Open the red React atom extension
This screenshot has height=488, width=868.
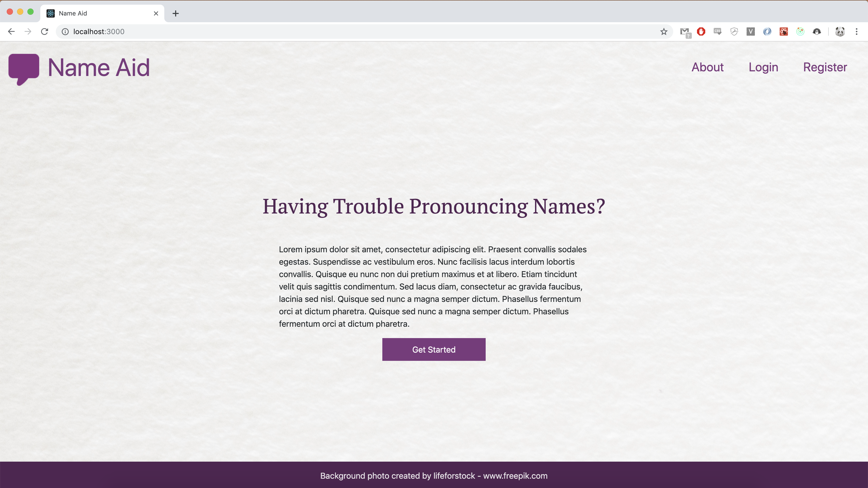click(x=784, y=32)
